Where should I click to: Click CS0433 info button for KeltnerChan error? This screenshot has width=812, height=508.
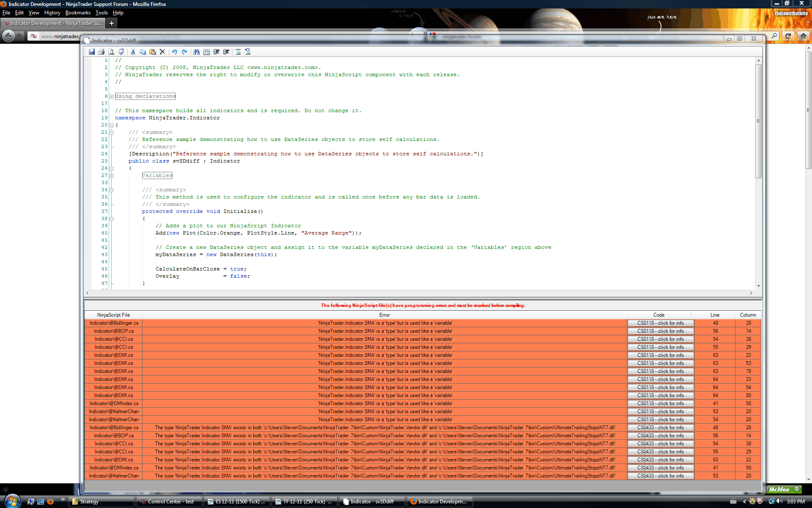coord(660,476)
